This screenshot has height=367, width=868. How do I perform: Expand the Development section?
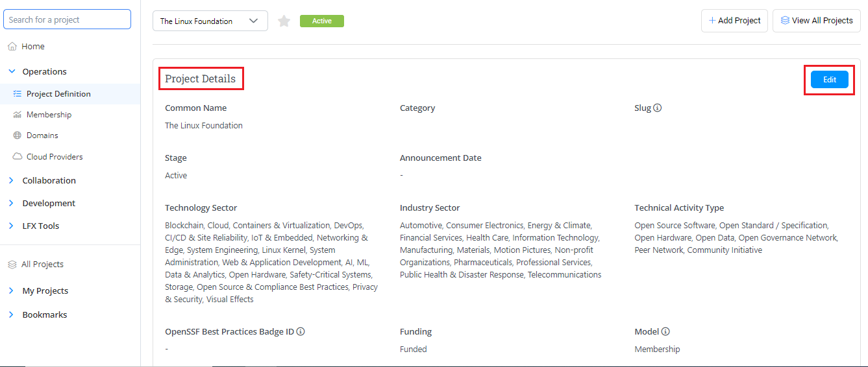pyautogui.click(x=12, y=204)
